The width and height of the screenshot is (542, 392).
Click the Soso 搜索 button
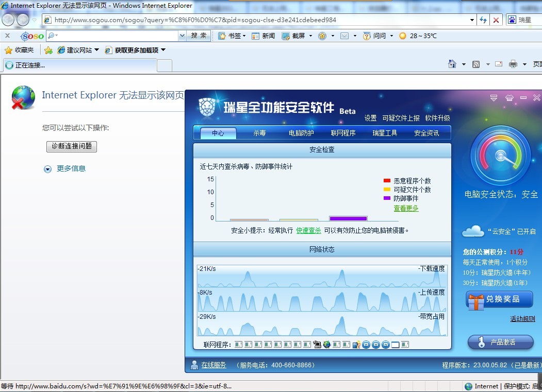pos(199,36)
